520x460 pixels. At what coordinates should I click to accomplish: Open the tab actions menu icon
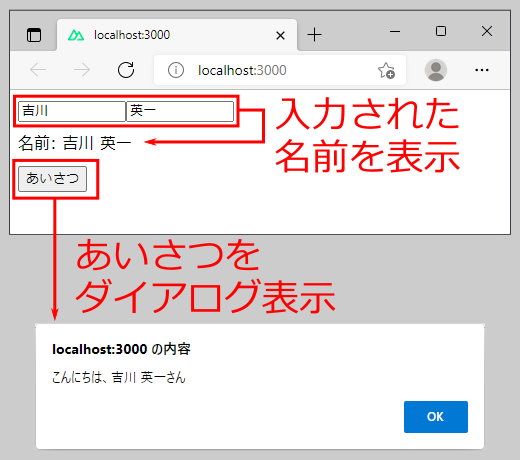pos(34,35)
